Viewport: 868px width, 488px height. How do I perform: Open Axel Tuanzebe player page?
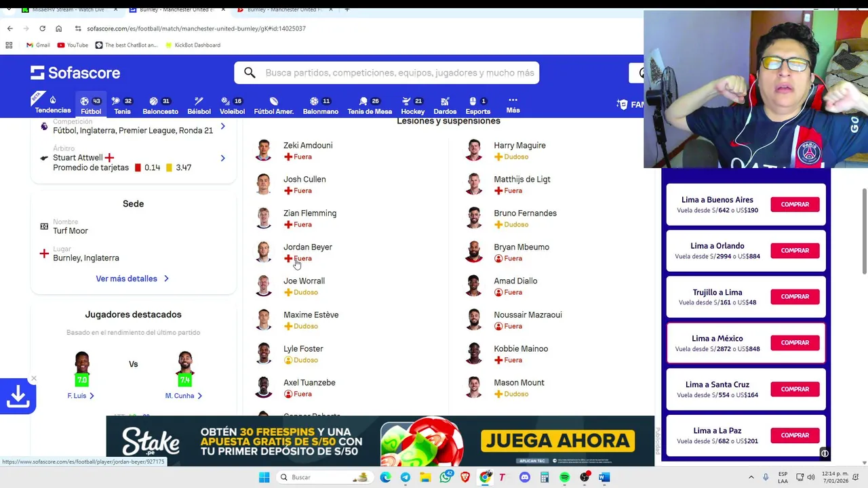[309, 382]
